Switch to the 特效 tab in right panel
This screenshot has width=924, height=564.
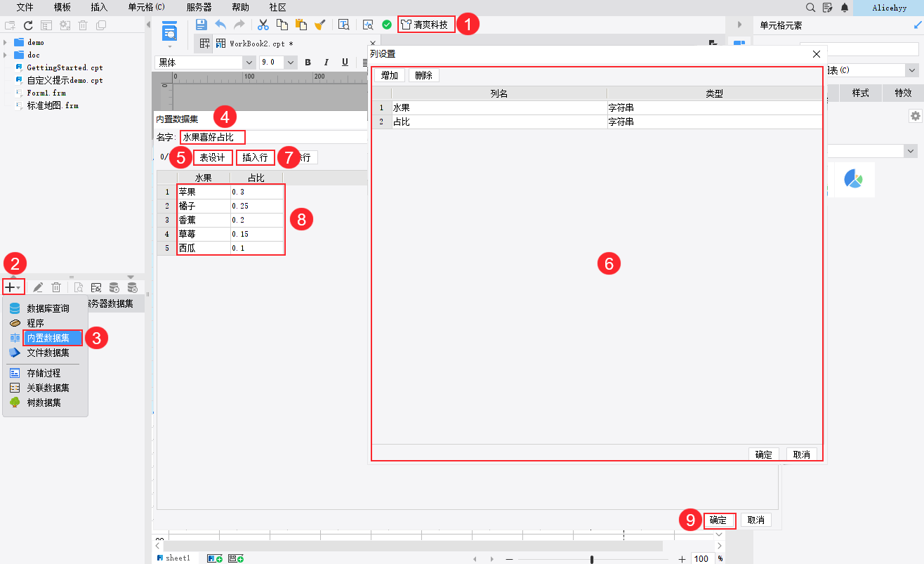902,93
